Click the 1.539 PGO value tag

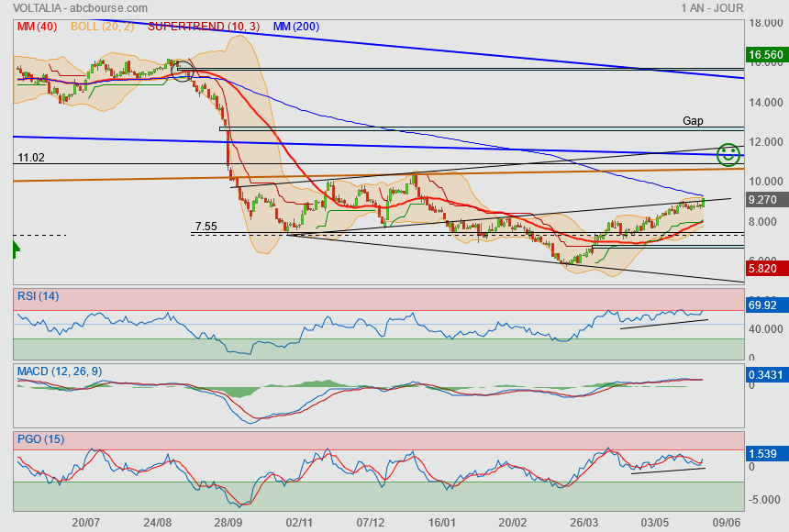pyautogui.click(x=767, y=454)
